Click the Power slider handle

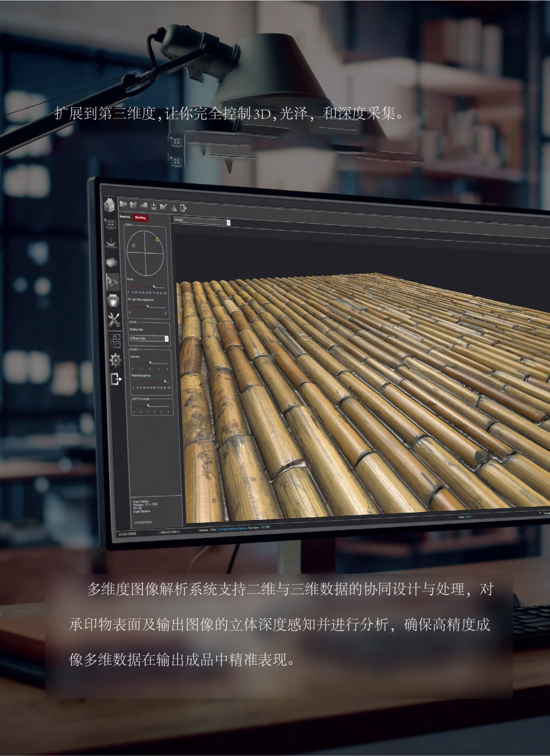pos(154,287)
